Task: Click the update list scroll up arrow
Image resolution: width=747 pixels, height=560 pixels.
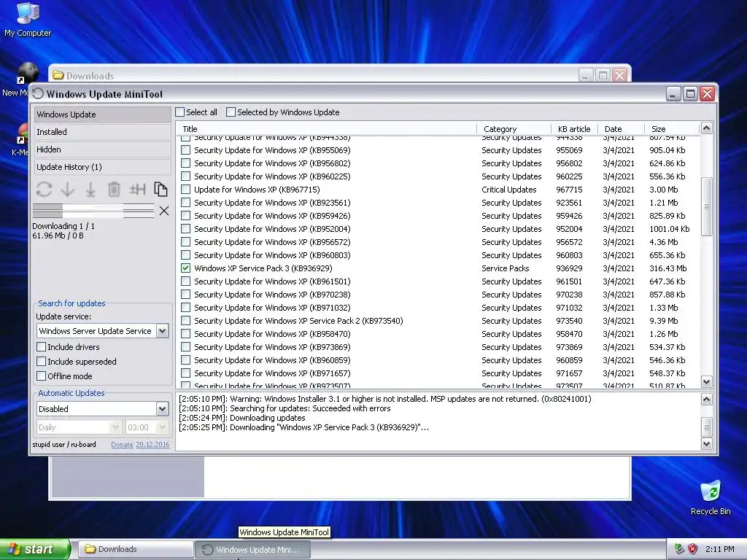Action: (x=706, y=128)
